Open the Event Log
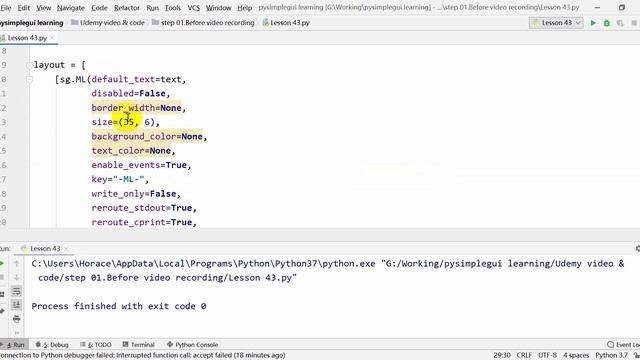The image size is (640, 360). coord(623,345)
